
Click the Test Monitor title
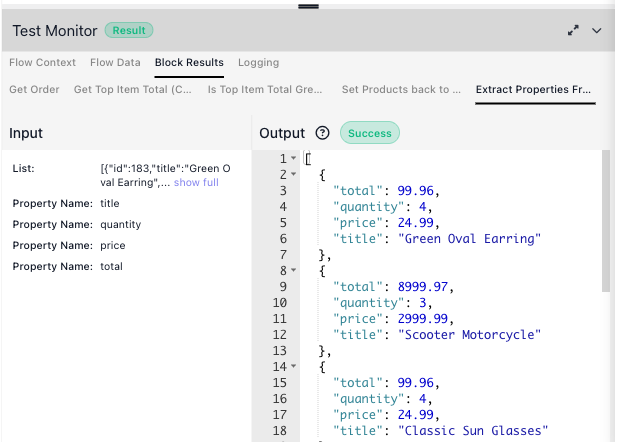[x=55, y=31]
